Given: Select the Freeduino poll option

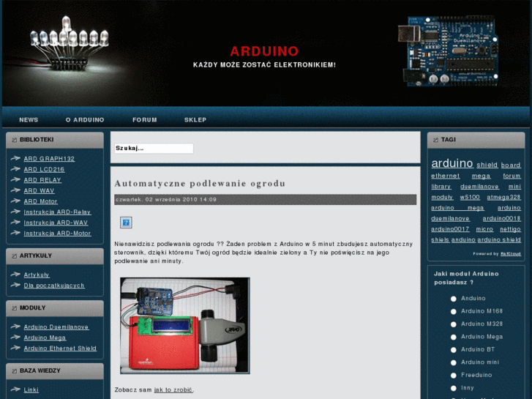Looking at the screenshot, I should (453, 376).
